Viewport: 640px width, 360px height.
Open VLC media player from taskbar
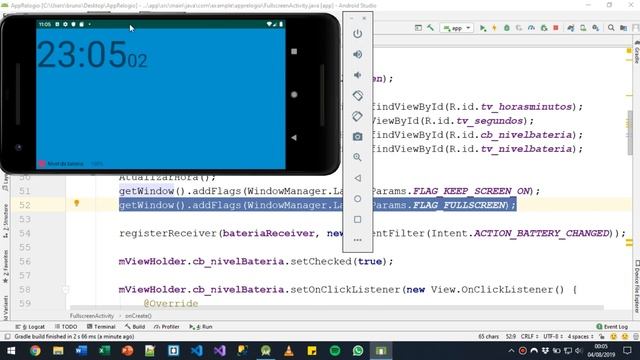pyautogui.click(x=289, y=351)
